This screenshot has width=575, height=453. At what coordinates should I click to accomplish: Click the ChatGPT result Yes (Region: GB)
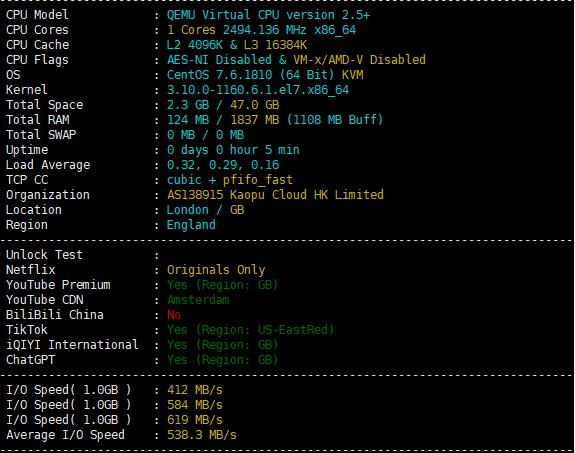tap(223, 360)
